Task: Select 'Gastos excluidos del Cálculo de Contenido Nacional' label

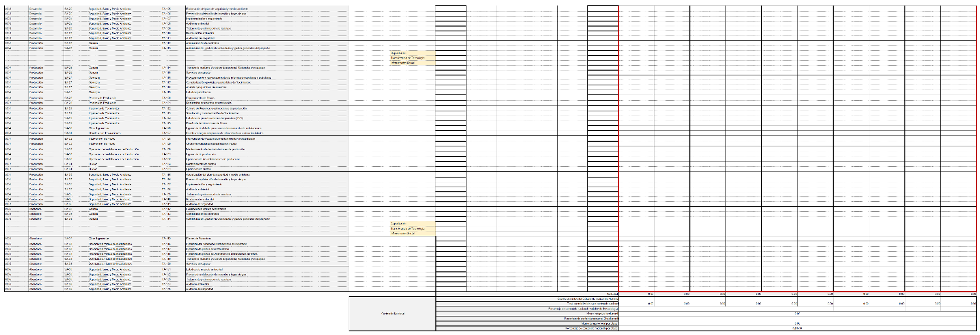Action: click(x=587, y=299)
